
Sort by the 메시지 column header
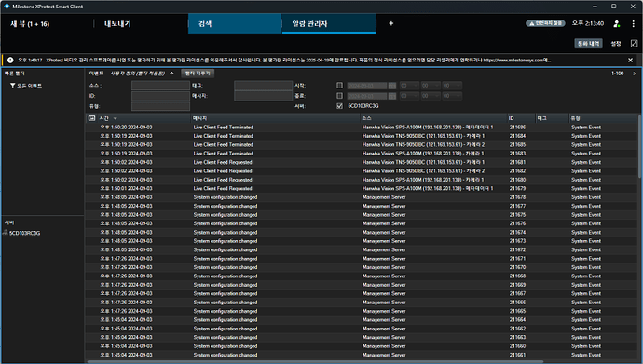[276, 118]
